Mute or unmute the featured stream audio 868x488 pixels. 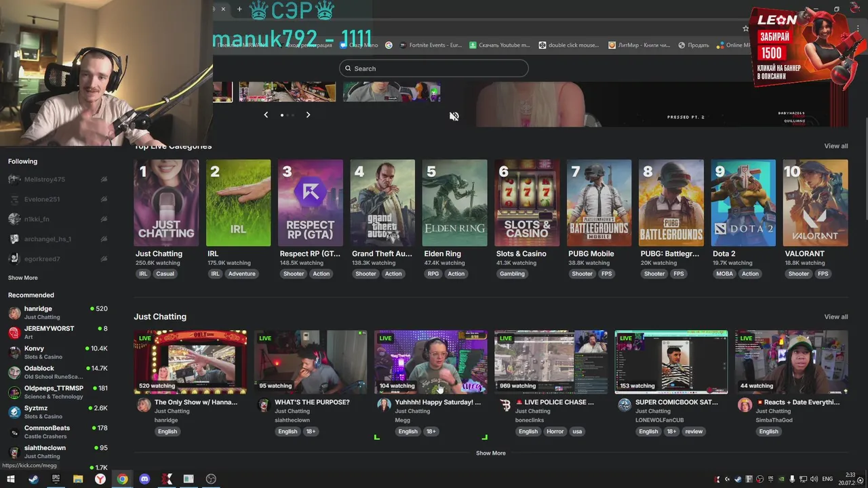454,116
